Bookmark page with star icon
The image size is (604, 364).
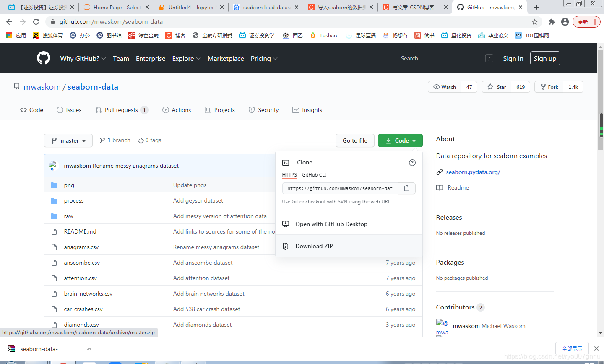coord(535,22)
